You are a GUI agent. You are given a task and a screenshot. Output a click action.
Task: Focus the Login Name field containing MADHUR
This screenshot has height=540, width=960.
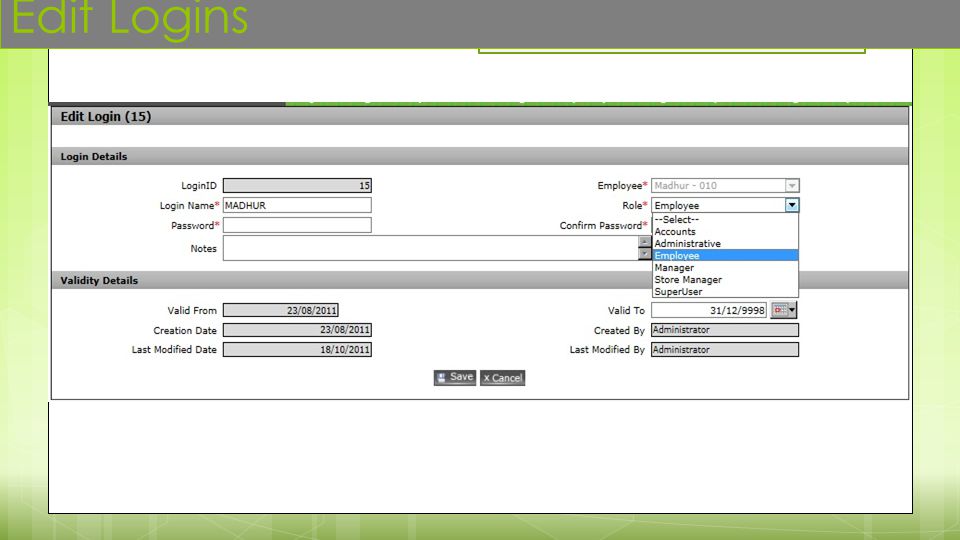click(x=297, y=205)
